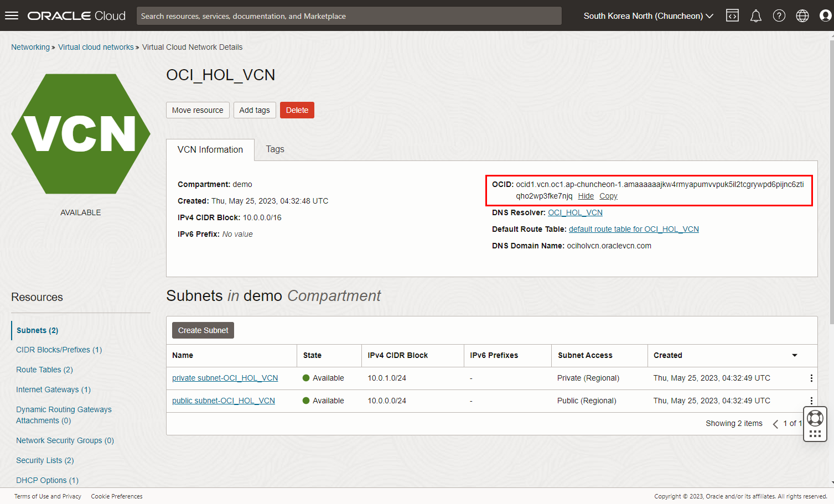Click the Private (Regional) access cell
This screenshot has width=834, height=504.
pyautogui.click(x=588, y=378)
